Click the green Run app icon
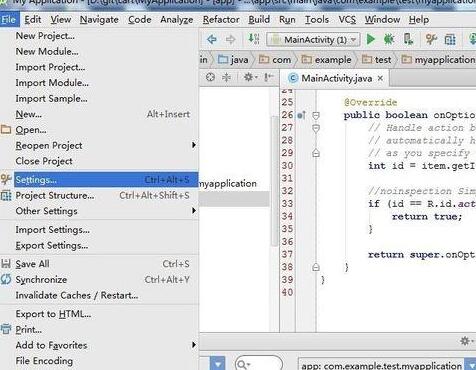The image size is (476, 370). coord(370,40)
